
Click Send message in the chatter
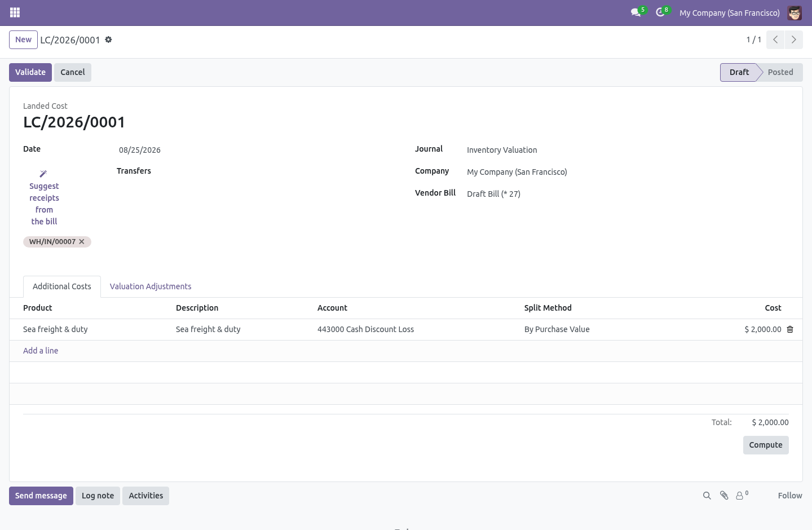tap(41, 496)
